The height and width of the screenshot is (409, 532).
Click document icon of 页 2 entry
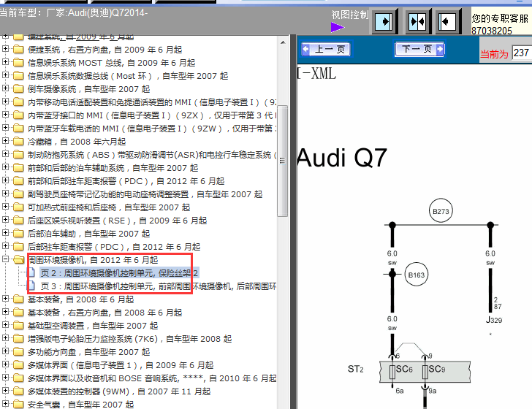(31, 272)
